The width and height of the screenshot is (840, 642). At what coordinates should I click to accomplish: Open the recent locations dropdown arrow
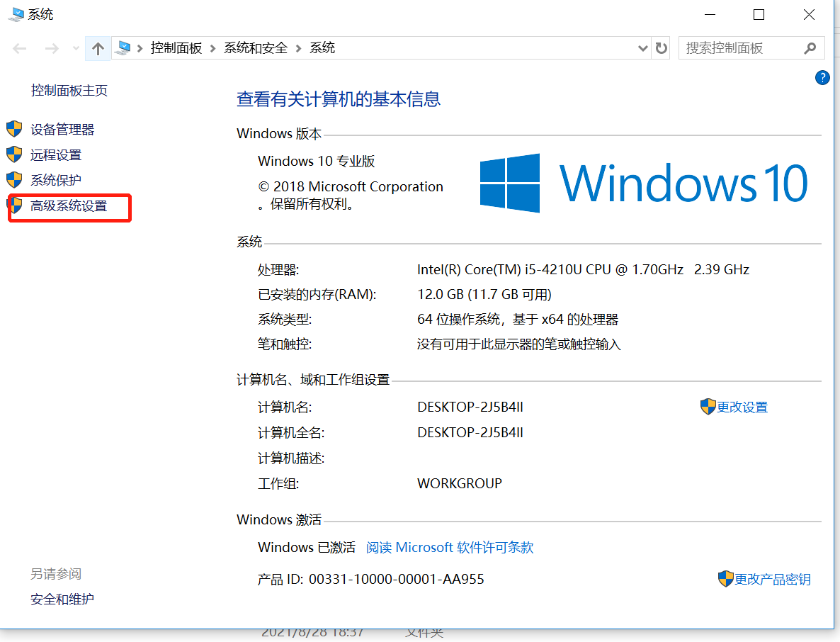(x=76, y=49)
